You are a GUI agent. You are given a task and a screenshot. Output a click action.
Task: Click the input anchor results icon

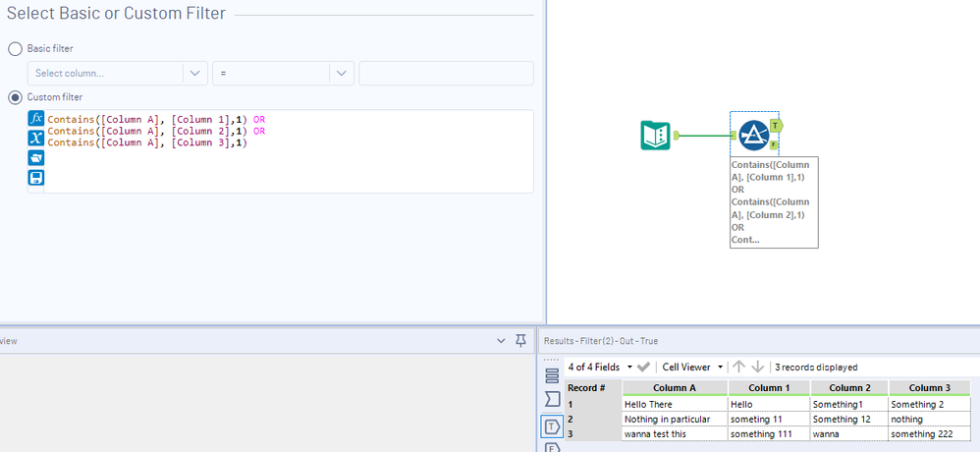coord(552,398)
